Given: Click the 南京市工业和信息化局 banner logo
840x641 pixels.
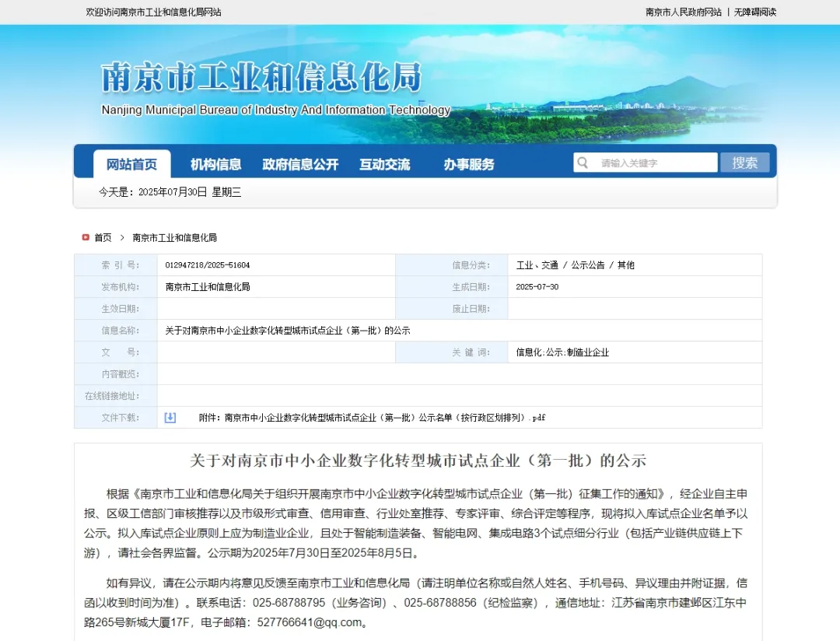Looking at the screenshot, I should point(261,78).
